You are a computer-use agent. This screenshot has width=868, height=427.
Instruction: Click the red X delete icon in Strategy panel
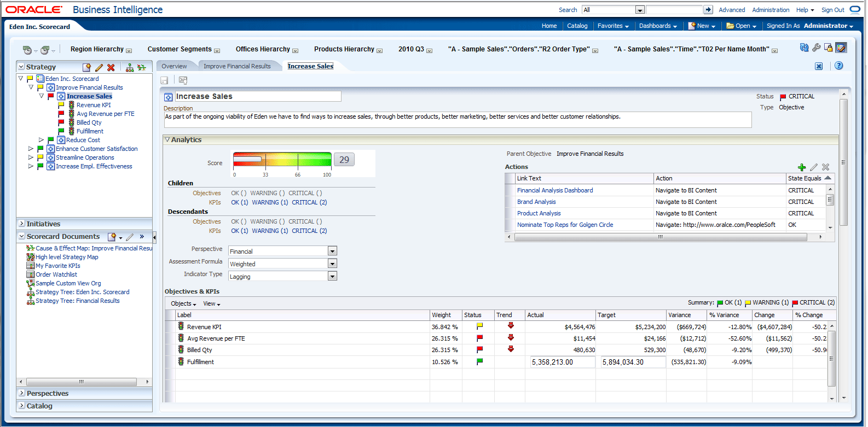[x=111, y=67]
